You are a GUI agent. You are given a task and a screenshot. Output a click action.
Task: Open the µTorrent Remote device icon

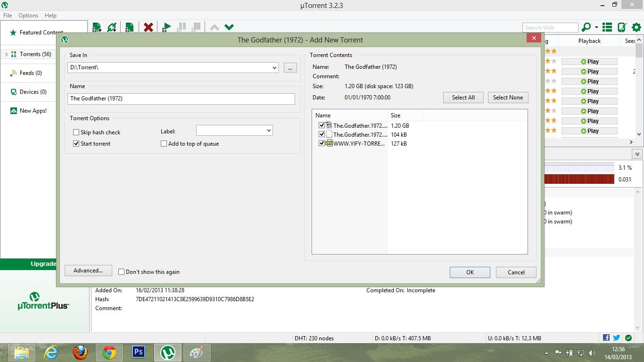[622, 27]
